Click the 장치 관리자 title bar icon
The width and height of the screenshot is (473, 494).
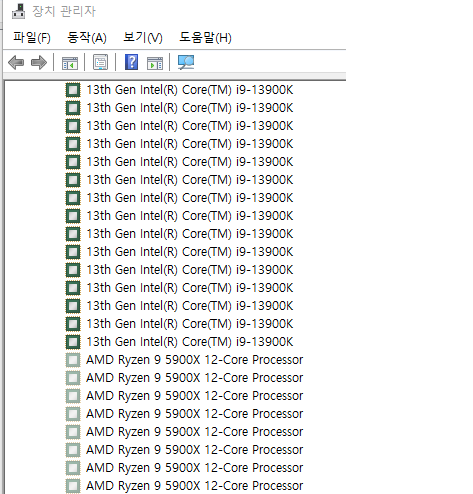18,11
